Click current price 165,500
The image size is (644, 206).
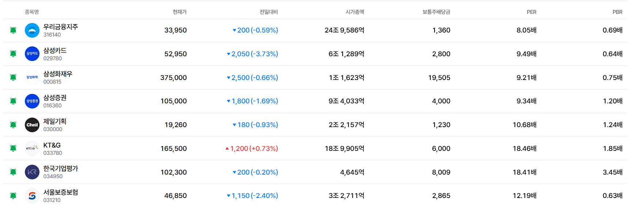[x=174, y=149]
